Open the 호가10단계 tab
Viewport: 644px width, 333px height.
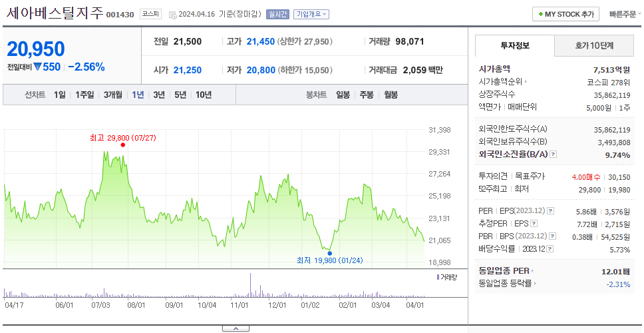click(594, 46)
